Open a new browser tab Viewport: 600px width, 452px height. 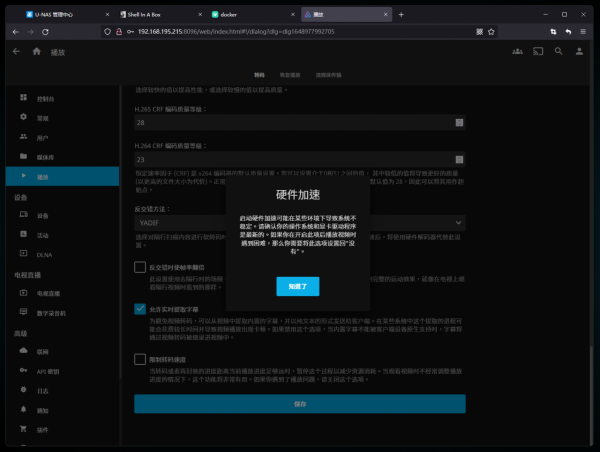401,15
